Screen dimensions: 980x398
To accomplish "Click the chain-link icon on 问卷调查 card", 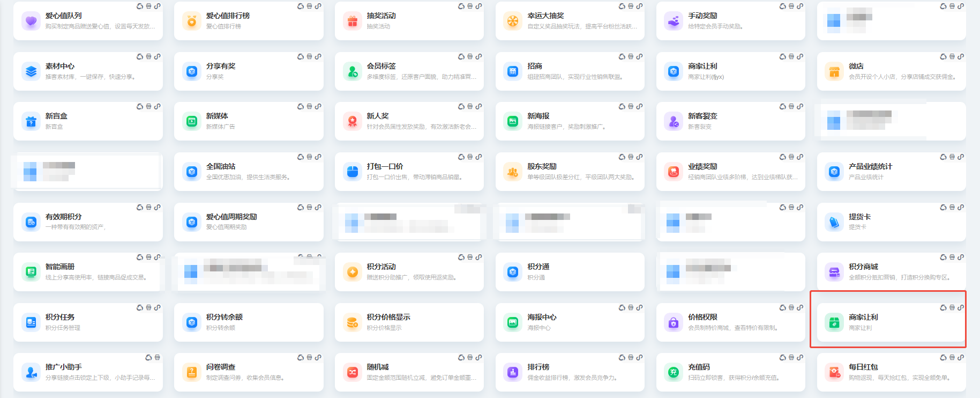I will 318,357.
